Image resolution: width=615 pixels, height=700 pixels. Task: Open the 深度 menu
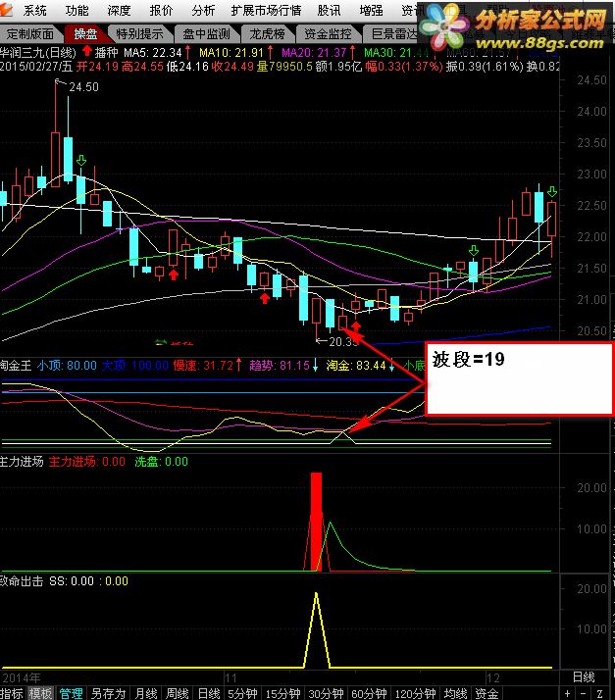pos(120,10)
